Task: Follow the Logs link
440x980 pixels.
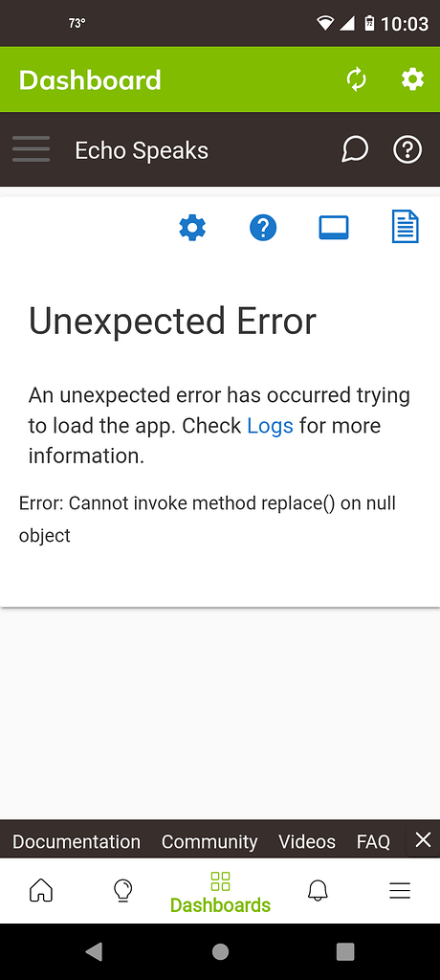Action: pos(270,426)
